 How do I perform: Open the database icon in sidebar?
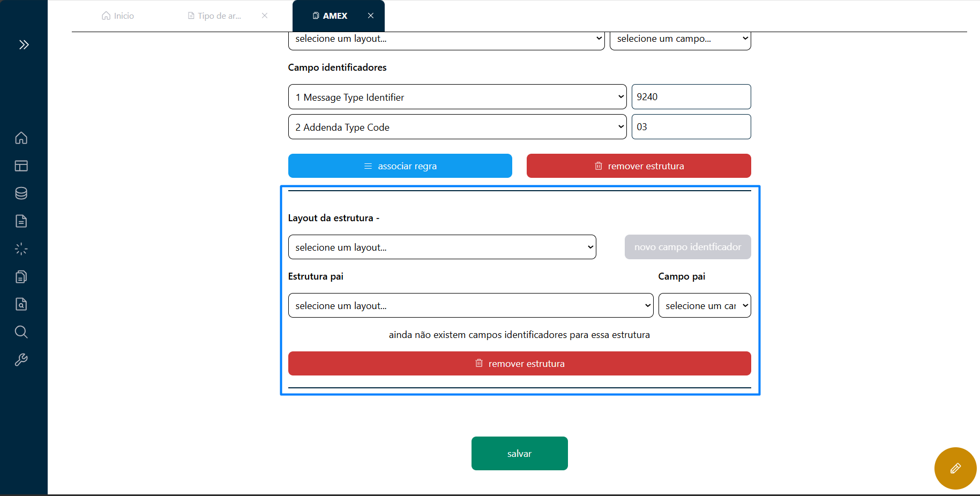[x=21, y=193]
